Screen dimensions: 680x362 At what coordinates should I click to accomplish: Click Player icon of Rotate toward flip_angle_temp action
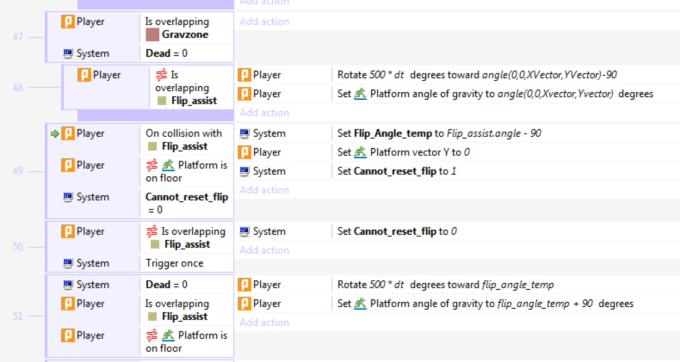(x=244, y=285)
